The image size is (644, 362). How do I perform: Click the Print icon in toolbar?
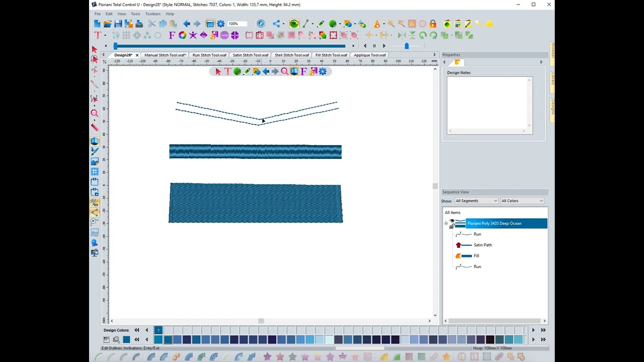point(139,24)
